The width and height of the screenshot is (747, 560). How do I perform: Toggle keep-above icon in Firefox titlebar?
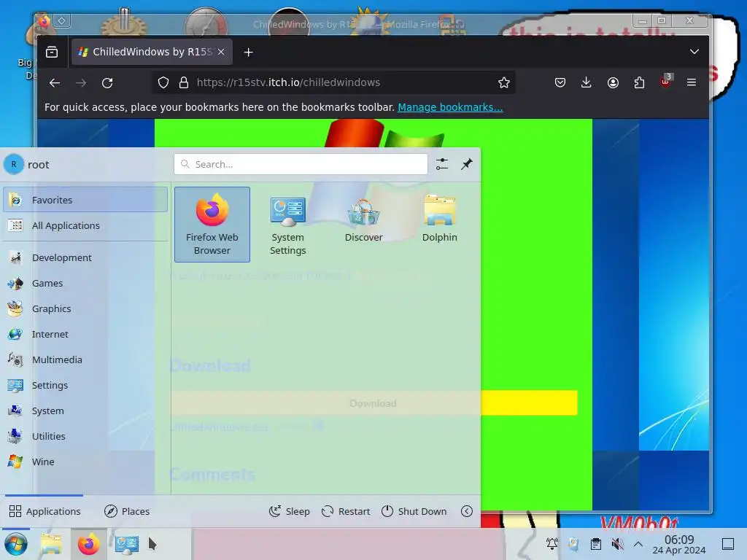click(x=62, y=20)
